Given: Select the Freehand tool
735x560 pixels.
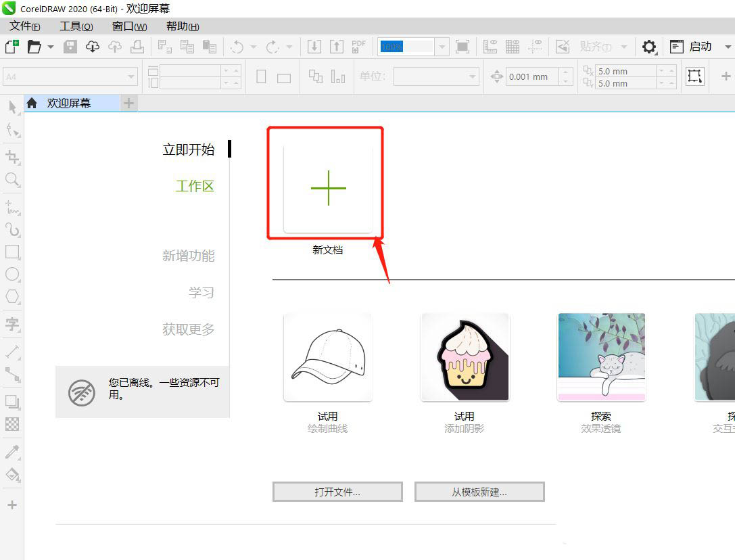Looking at the screenshot, I should 12,208.
